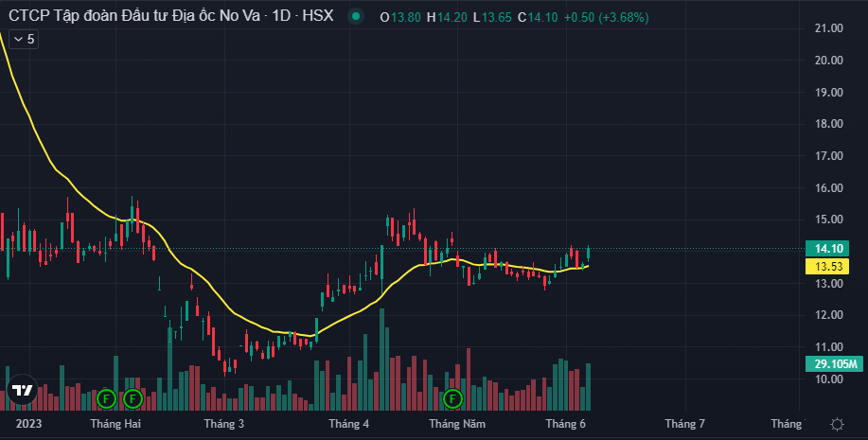Click the Tháng 7 time axis label
Viewport: 868px width, 440px height.
pyautogui.click(x=684, y=424)
